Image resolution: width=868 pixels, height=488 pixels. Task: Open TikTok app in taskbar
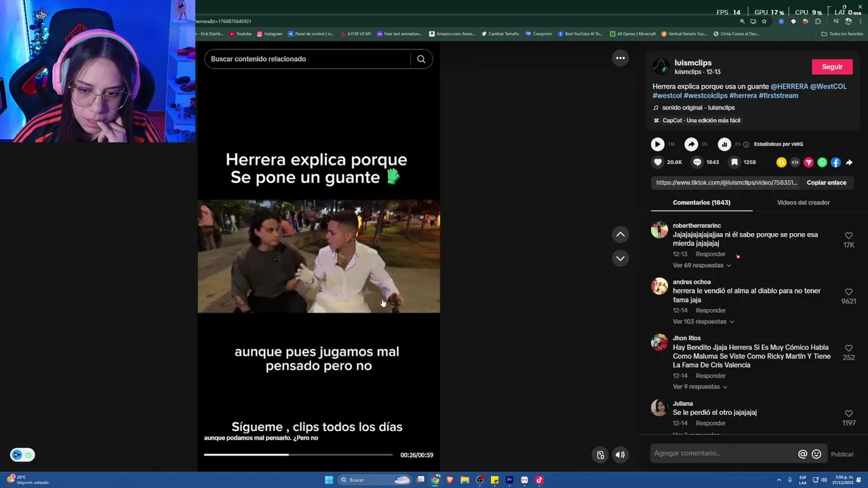[539, 480]
